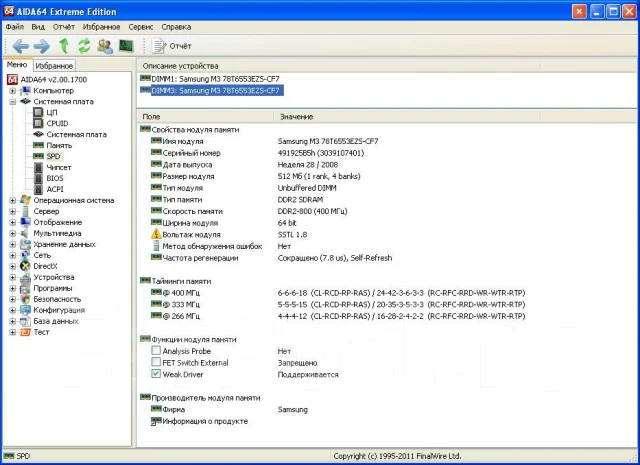This screenshot has width=640, height=465.
Task: Click the Описание устройства column header
Action: (339, 66)
